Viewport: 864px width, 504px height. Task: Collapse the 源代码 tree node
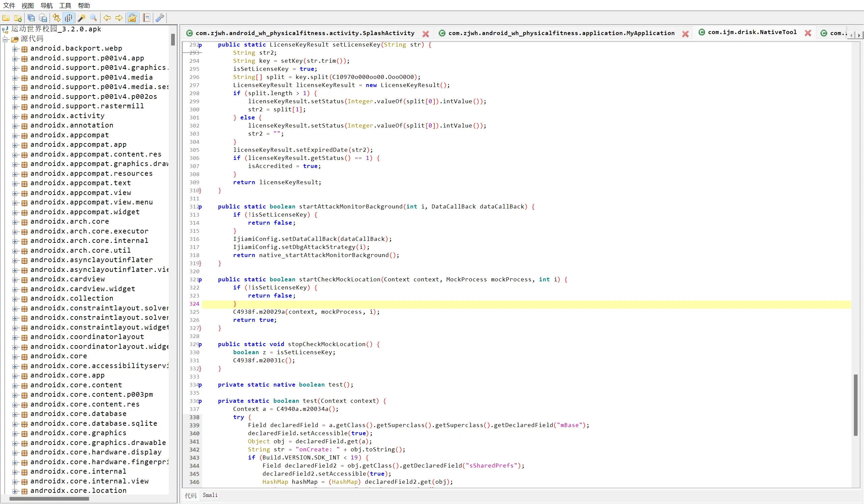(x=5, y=39)
